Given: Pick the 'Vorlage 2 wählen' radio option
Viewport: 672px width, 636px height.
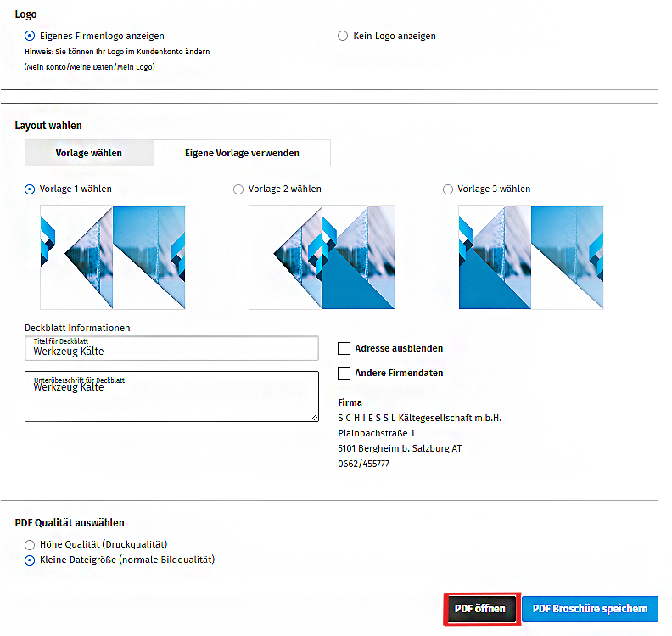Looking at the screenshot, I should tap(238, 189).
